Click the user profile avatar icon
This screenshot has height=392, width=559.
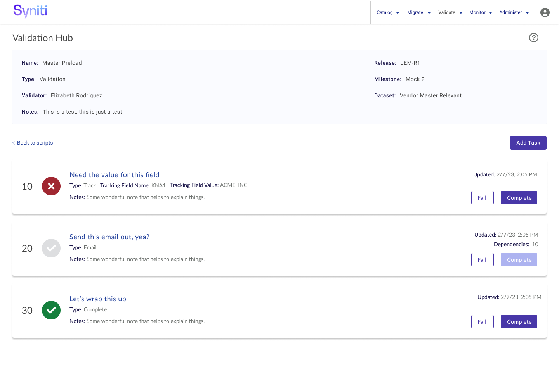(x=545, y=12)
